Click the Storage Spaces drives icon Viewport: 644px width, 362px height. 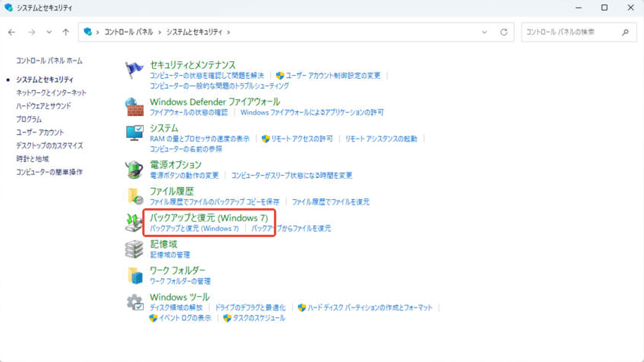(x=134, y=249)
